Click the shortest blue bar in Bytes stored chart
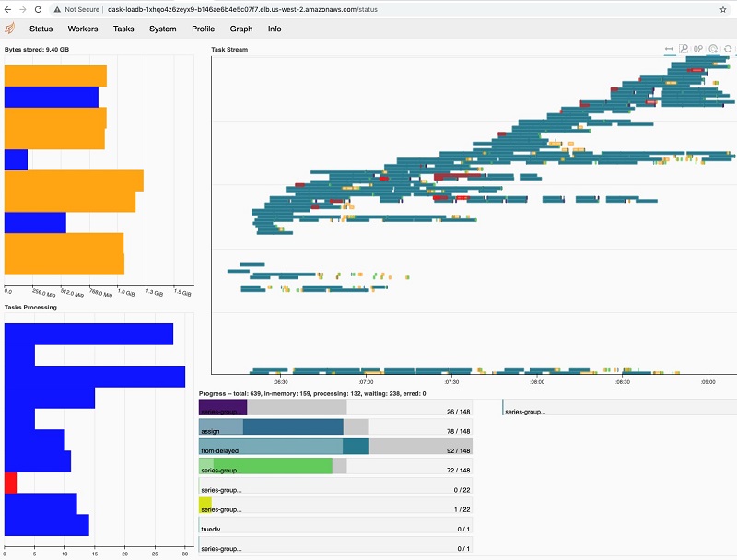 16,159
